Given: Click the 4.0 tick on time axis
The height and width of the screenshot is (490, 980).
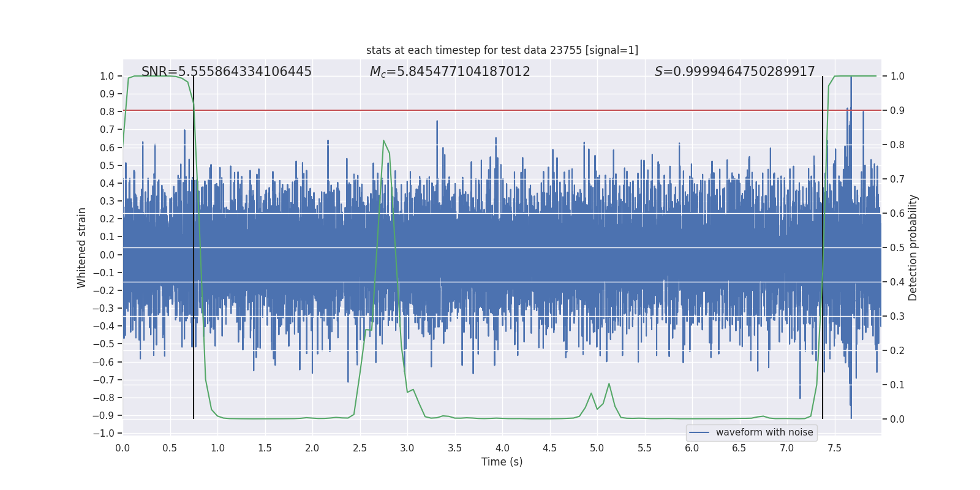Looking at the screenshot, I should click(502, 448).
